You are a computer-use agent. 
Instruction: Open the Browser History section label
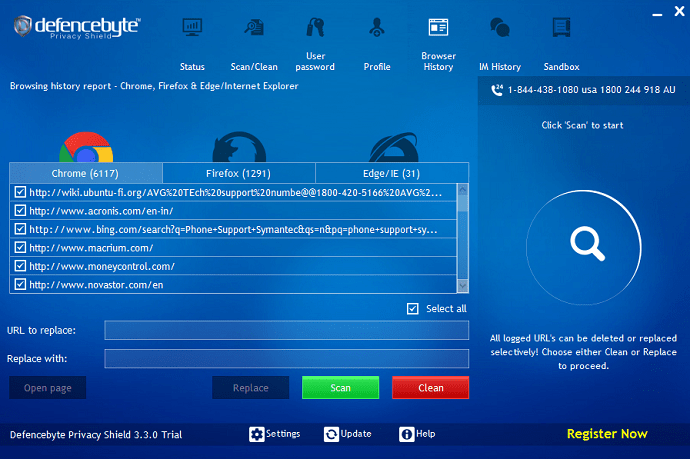point(438,62)
